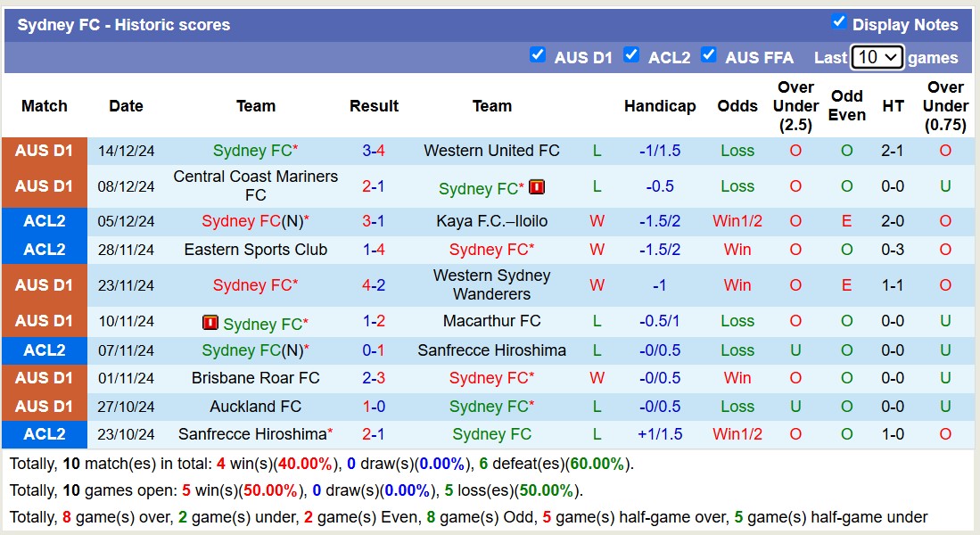
Task: Toggle off the AUS FFA checkbox
Action: tap(709, 54)
